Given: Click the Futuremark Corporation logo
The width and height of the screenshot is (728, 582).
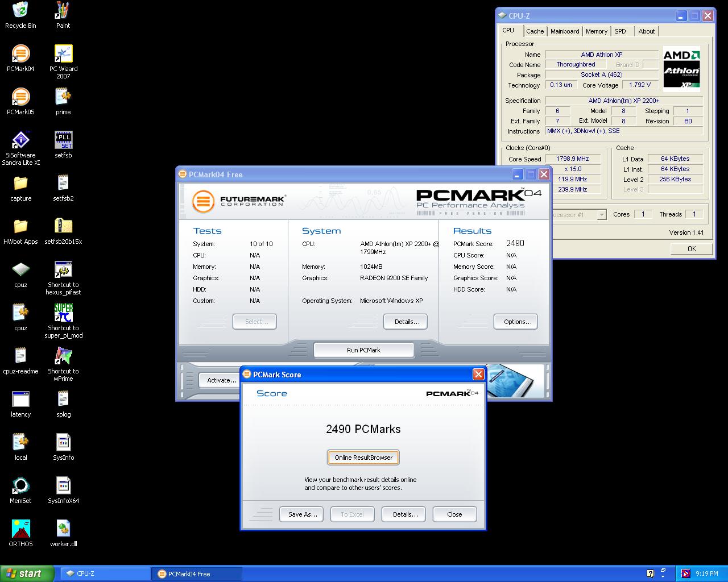Looking at the screenshot, I should click(x=238, y=201).
